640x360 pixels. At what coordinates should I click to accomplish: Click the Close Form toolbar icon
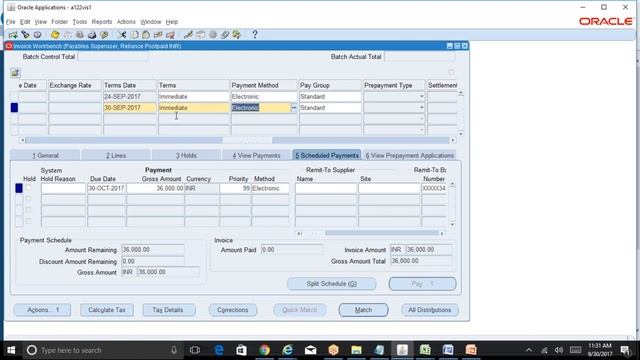[x=104, y=35]
